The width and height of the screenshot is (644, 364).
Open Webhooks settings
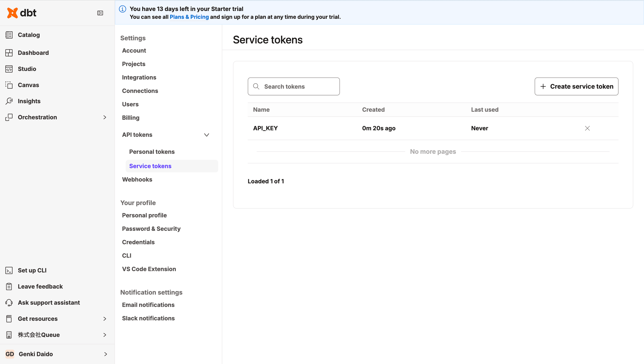pos(137,179)
